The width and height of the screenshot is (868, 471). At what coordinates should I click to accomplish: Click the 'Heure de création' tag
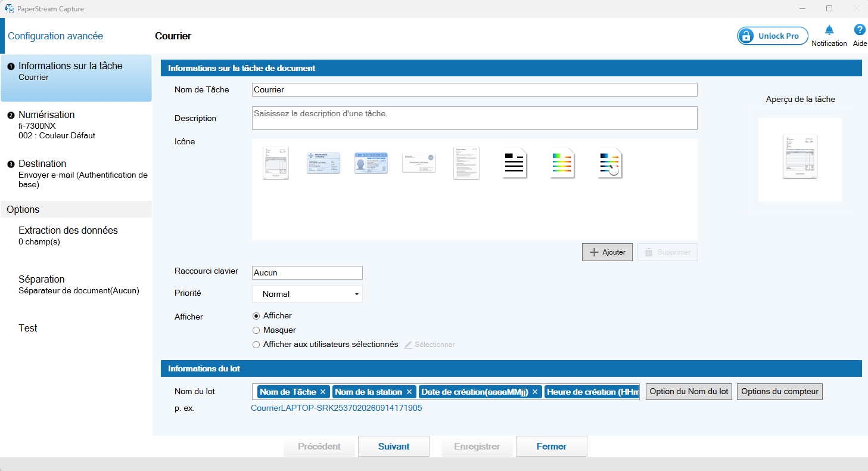coord(592,392)
